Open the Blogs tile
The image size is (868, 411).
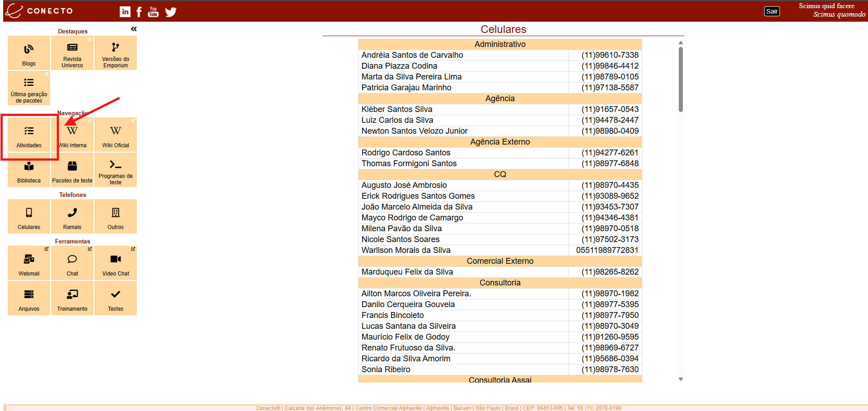29,53
